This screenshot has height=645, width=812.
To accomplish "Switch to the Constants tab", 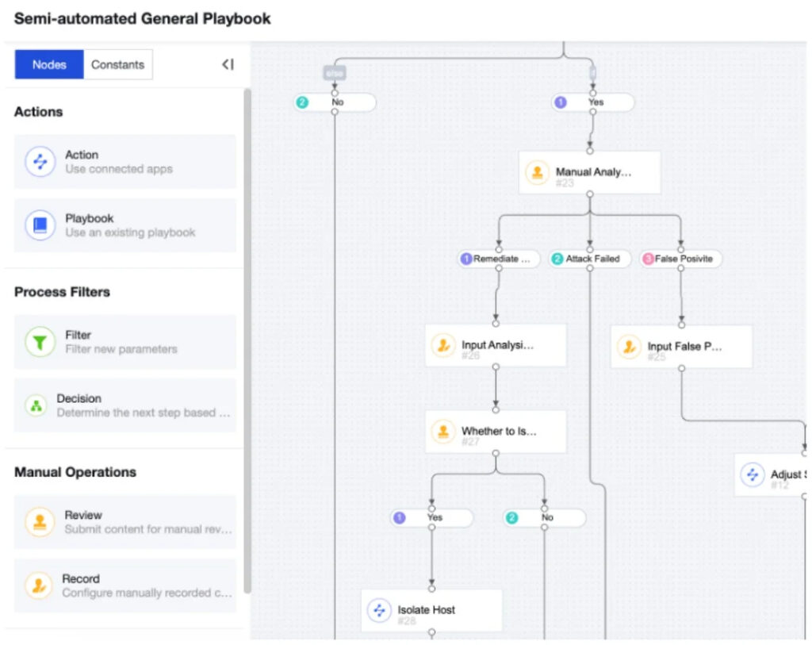I will [x=117, y=65].
